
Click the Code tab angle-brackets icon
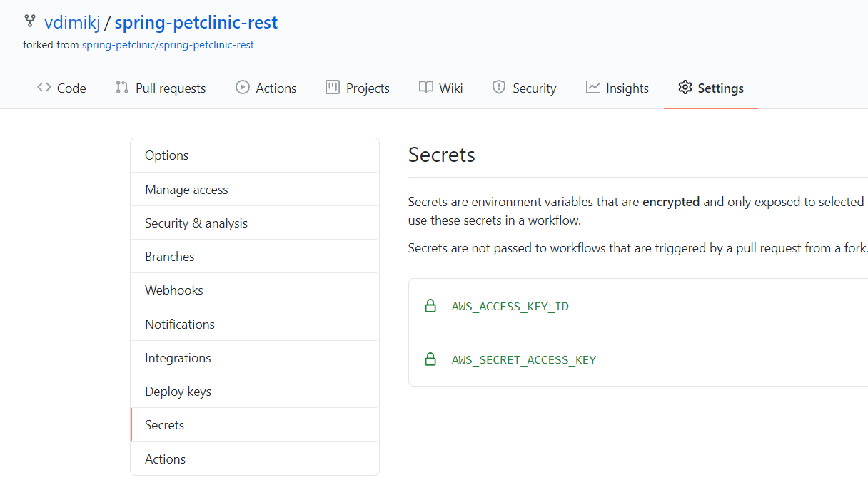44,88
